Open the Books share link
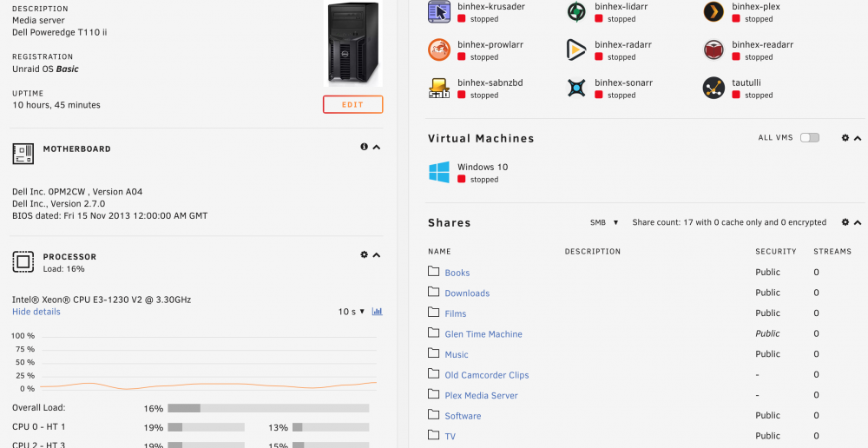The image size is (868, 448). 457,273
